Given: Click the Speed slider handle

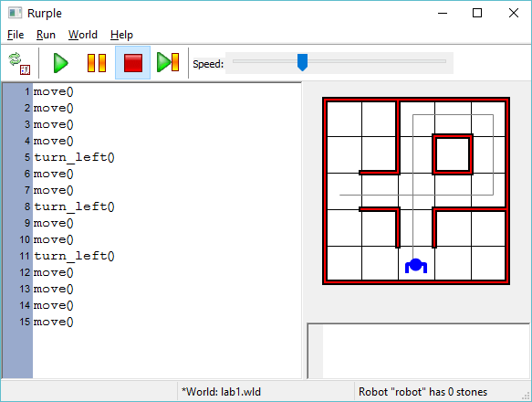Looking at the screenshot, I should point(302,62).
